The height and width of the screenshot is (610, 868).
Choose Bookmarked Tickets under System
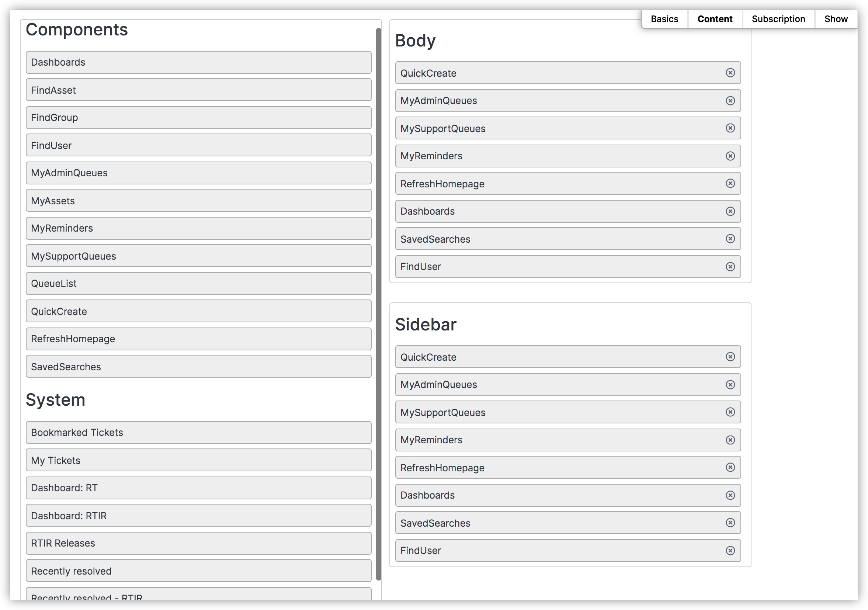198,433
